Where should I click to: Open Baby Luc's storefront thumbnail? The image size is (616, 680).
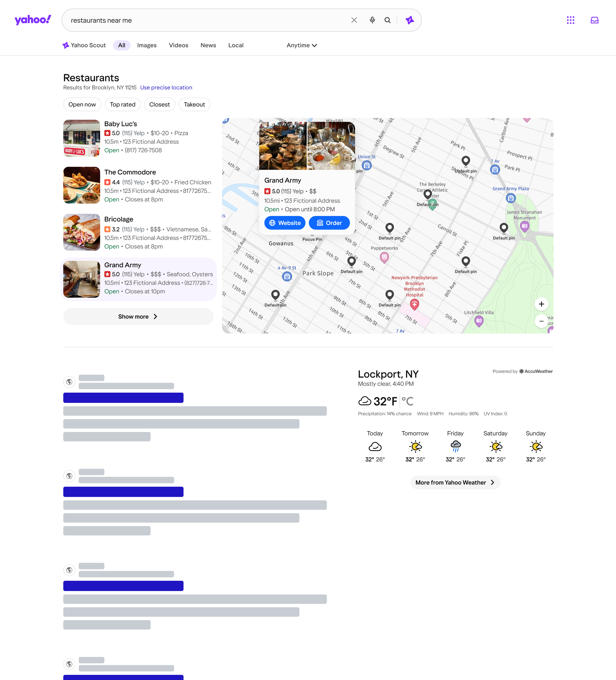point(82,138)
